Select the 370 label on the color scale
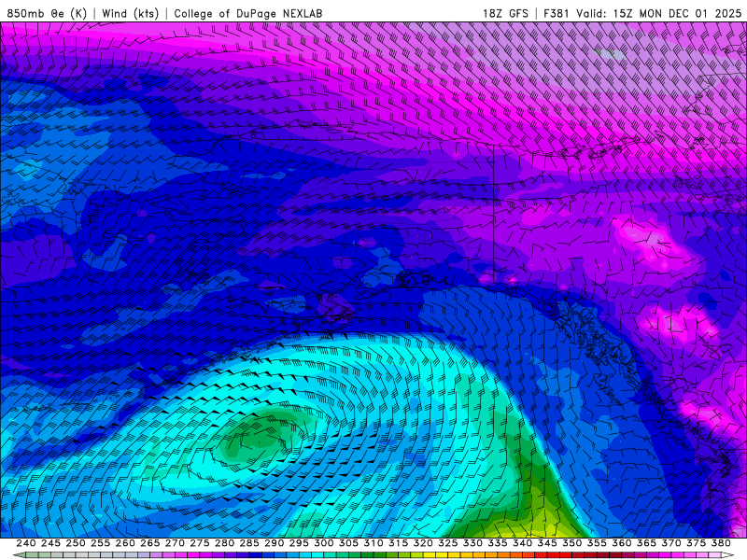The height and width of the screenshot is (560, 747). (670, 543)
